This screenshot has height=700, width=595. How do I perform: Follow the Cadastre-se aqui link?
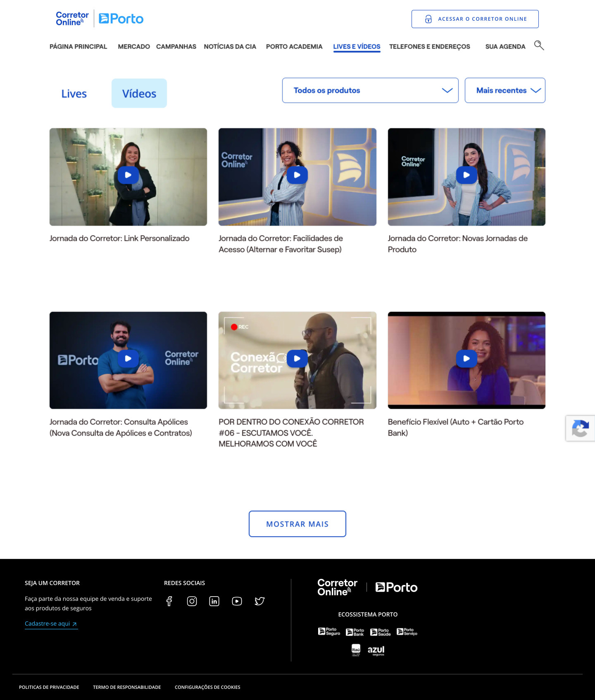pos(51,624)
